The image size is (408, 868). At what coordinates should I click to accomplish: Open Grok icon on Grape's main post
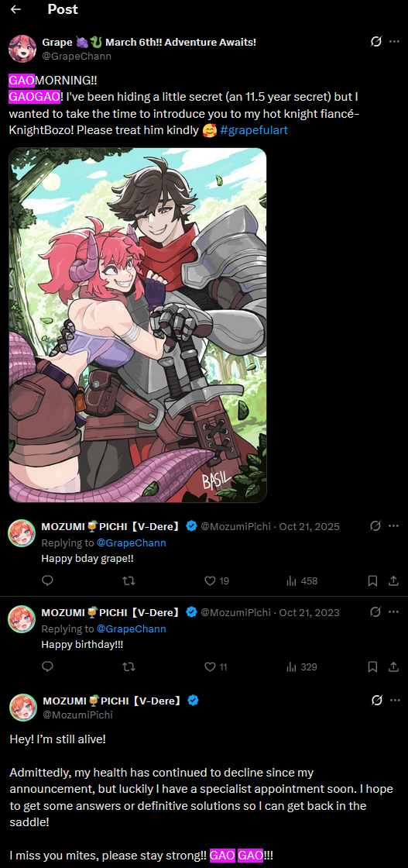(x=376, y=42)
